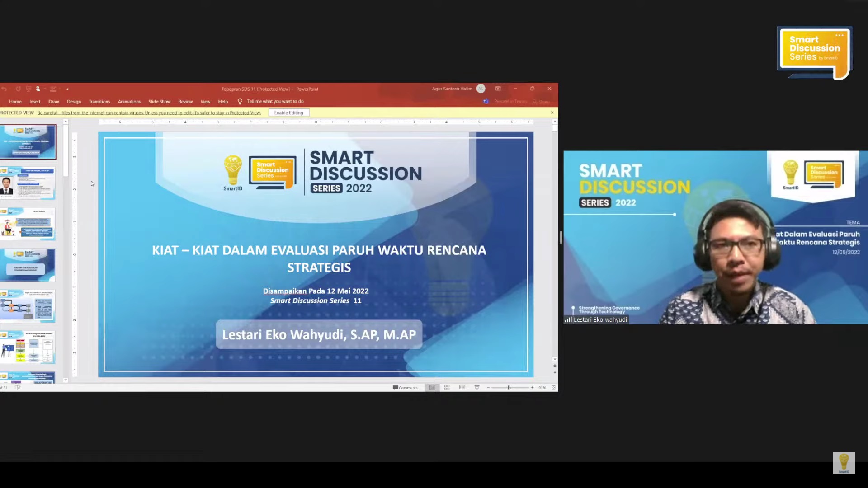Open the Transitions tab
The image size is (868, 488).
[x=99, y=102]
